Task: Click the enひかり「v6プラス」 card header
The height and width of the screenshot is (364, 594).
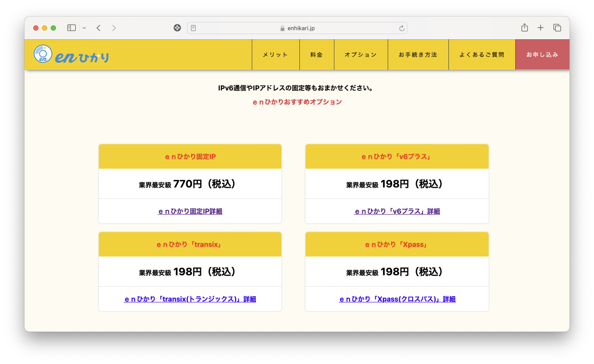Action: click(x=397, y=156)
